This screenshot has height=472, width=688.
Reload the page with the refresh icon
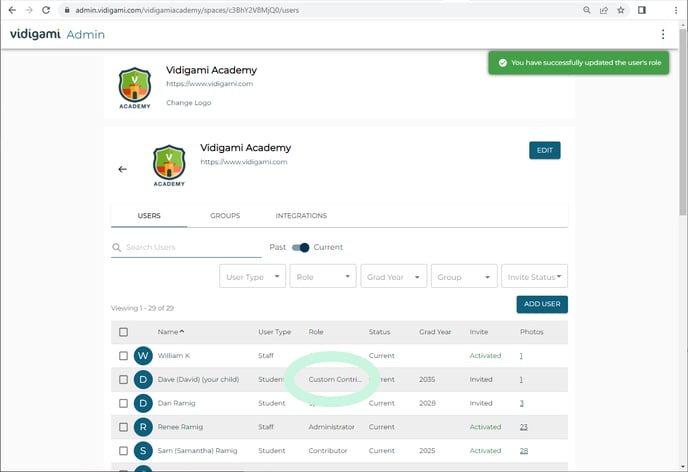(46, 10)
